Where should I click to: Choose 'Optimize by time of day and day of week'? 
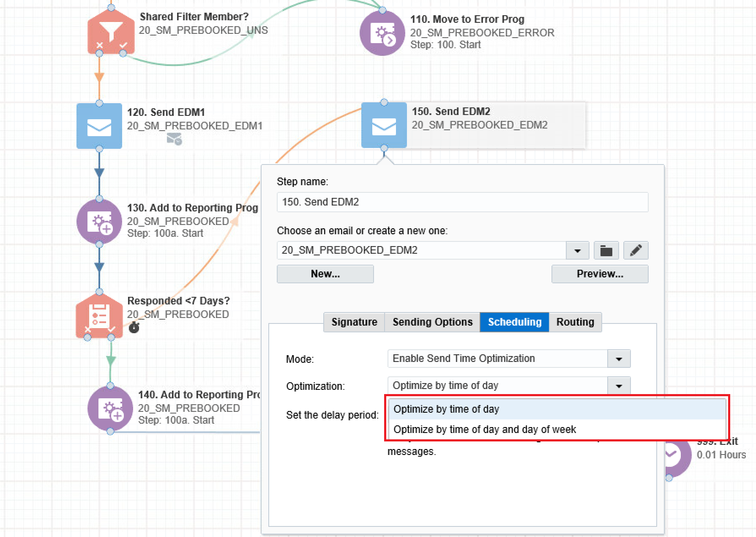(x=557, y=429)
